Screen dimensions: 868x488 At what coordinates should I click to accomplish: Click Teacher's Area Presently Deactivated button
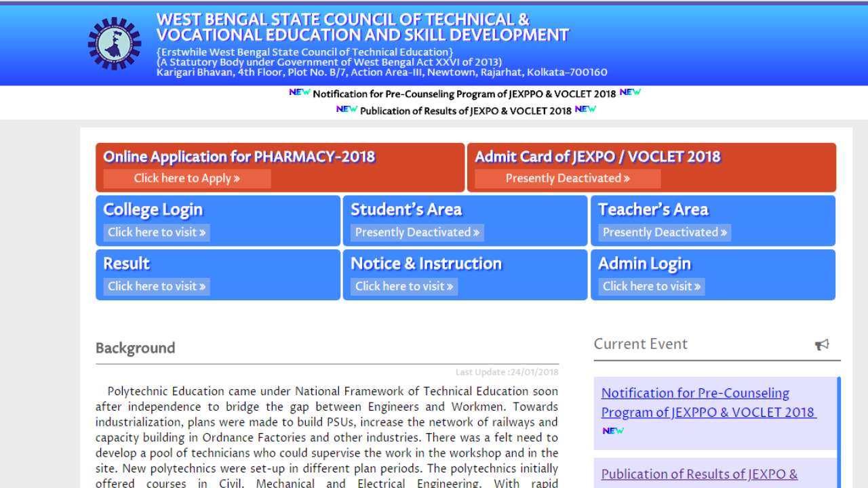coord(663,232)
